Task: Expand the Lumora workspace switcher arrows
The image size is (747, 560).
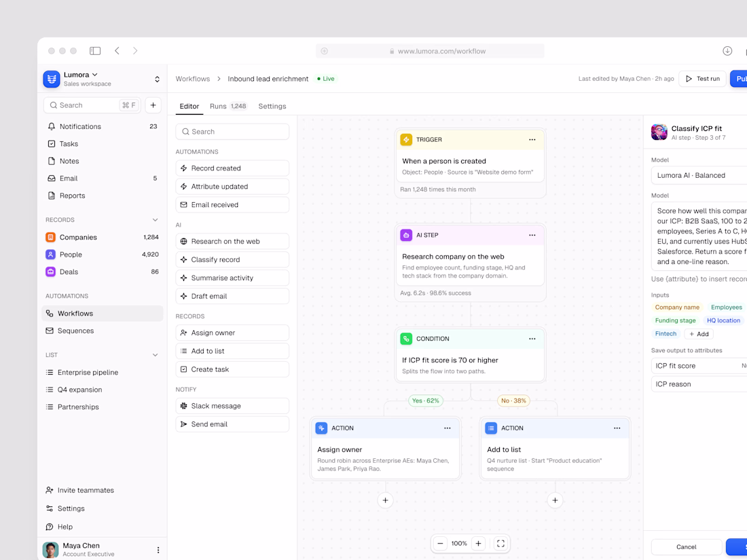Action: click(158, 79)
